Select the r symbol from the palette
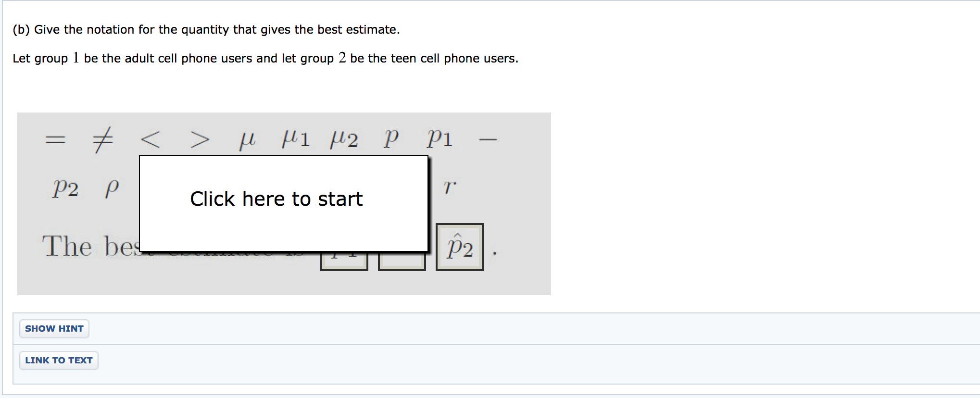Screen dimensions: 980x398 (448, 187)
